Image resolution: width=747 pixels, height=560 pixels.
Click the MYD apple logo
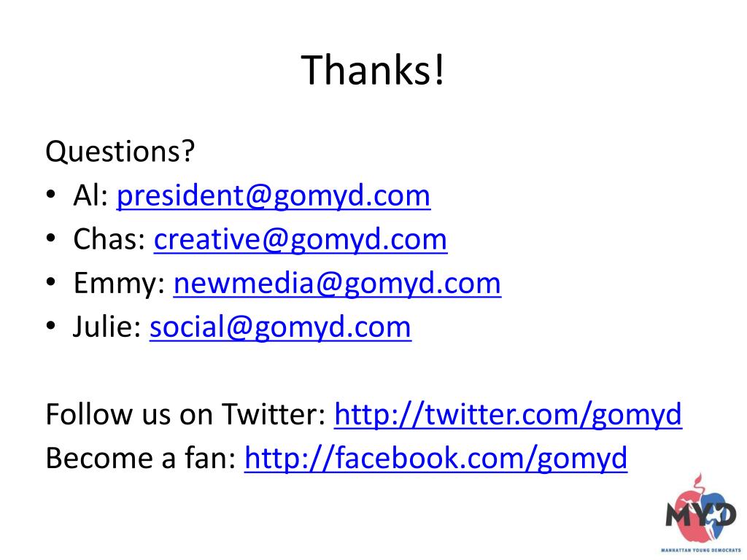(x=701, y=508)
